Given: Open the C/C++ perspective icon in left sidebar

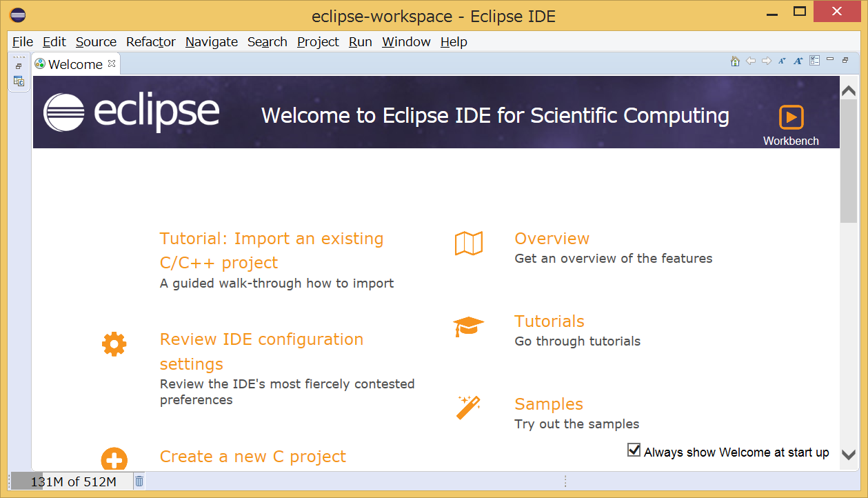Looking at the screenshot, I should [19, 80].
